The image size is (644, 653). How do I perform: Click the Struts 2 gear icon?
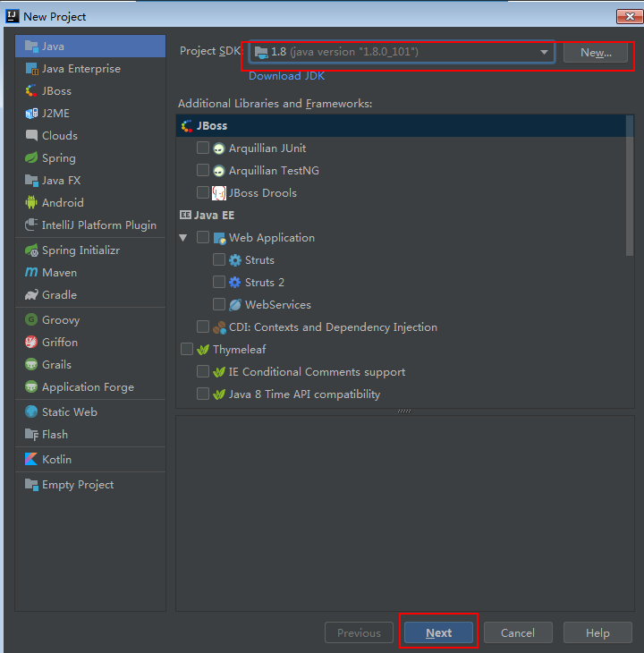pyautogui.click(x=234, y=283)
